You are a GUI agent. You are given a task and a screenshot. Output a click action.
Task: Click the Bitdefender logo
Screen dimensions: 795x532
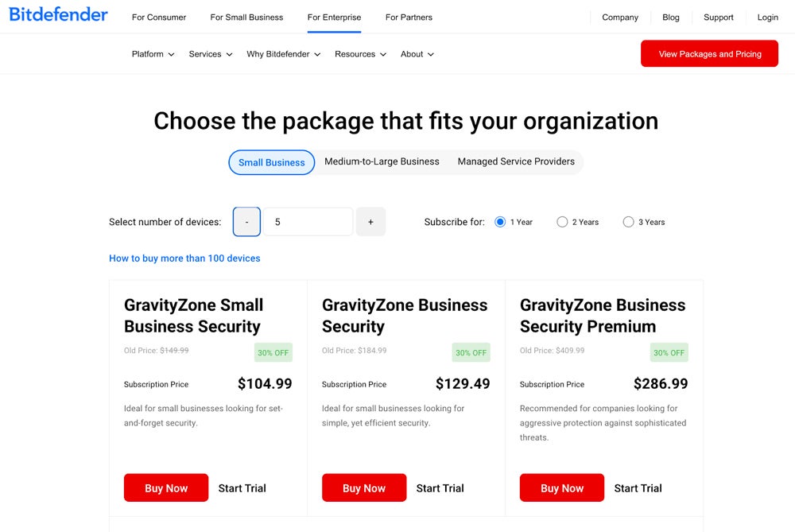58,15
